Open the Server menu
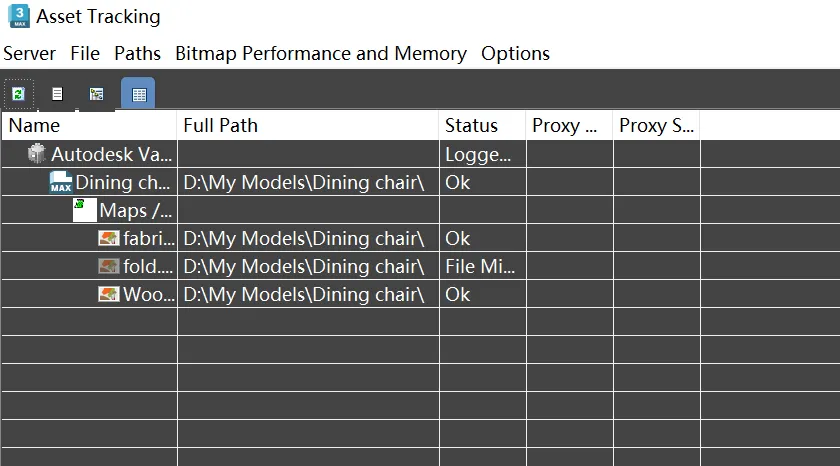 (x=29, y=54)
